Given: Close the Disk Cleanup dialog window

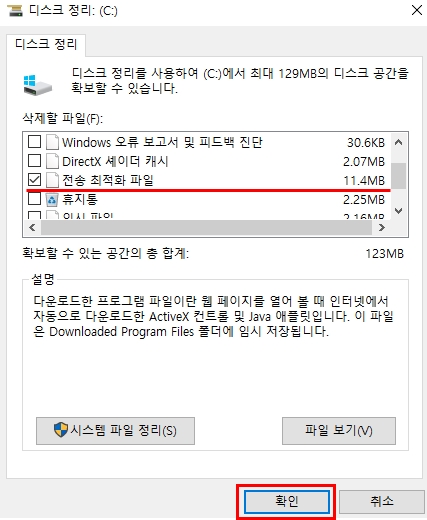Looking at the screenshot, I should 417,10.
